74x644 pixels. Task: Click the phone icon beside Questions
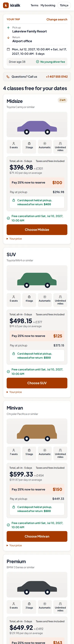[x=8, y=77]
